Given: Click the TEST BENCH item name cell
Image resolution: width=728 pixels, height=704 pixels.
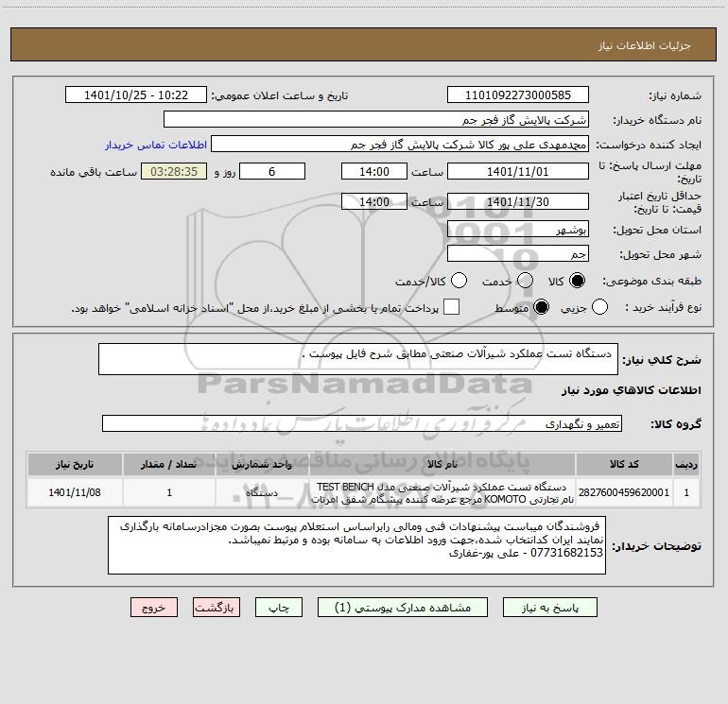Looking at the screenshot, I should point(442,492).
